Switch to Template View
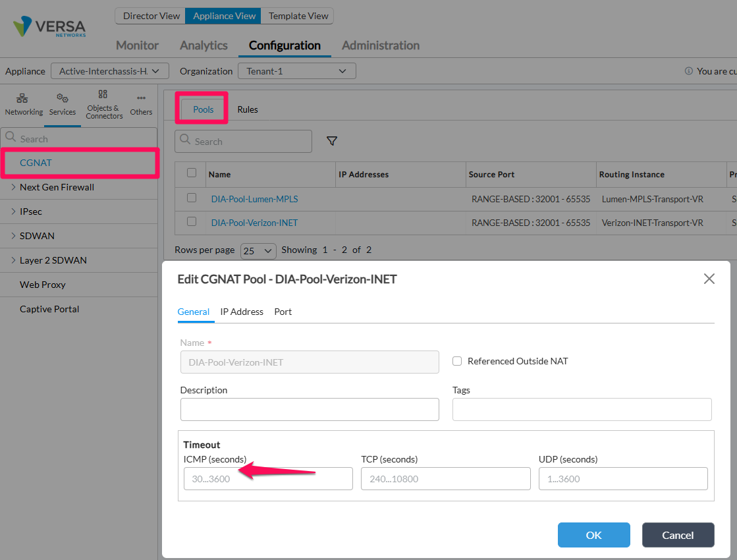 pos(298,16)
